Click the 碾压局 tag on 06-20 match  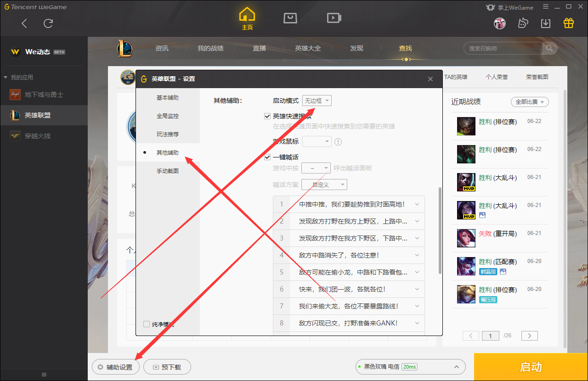[488, 300]
